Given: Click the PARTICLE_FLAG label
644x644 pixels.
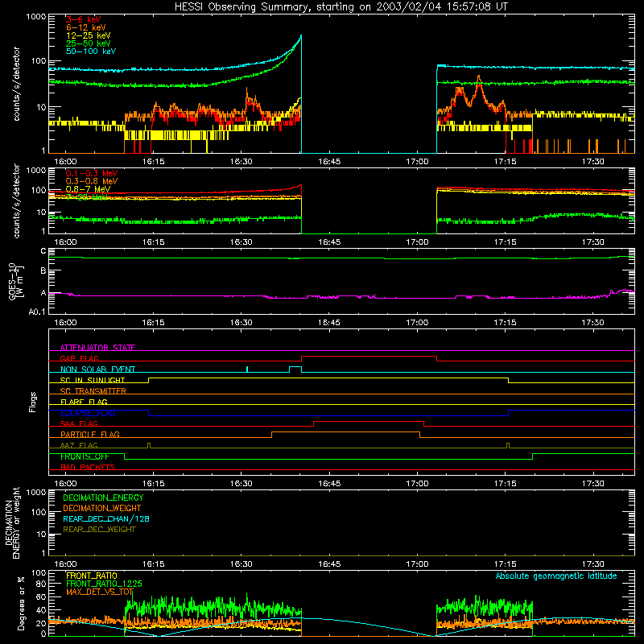Looking at the screenshot, I should point(90,434).
